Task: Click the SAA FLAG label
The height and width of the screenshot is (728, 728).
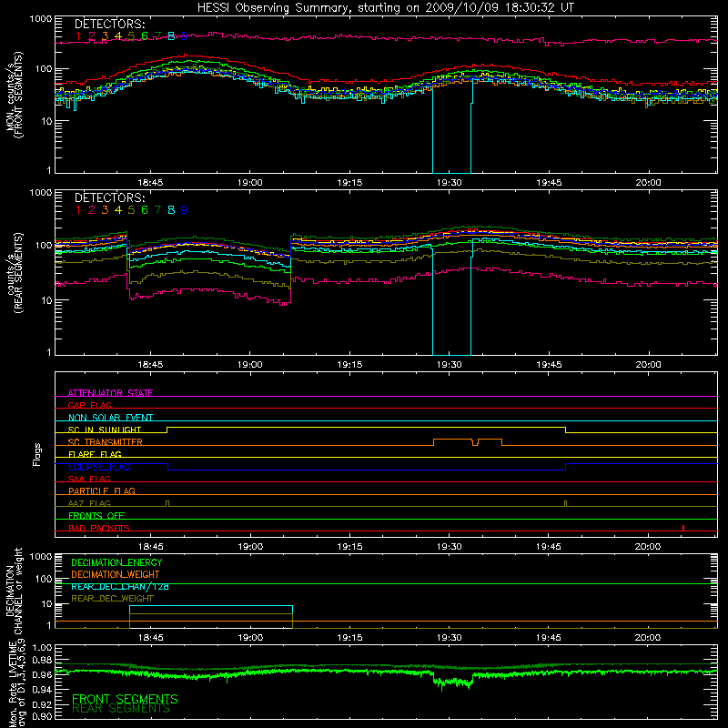Action: [x=89, y=479]
